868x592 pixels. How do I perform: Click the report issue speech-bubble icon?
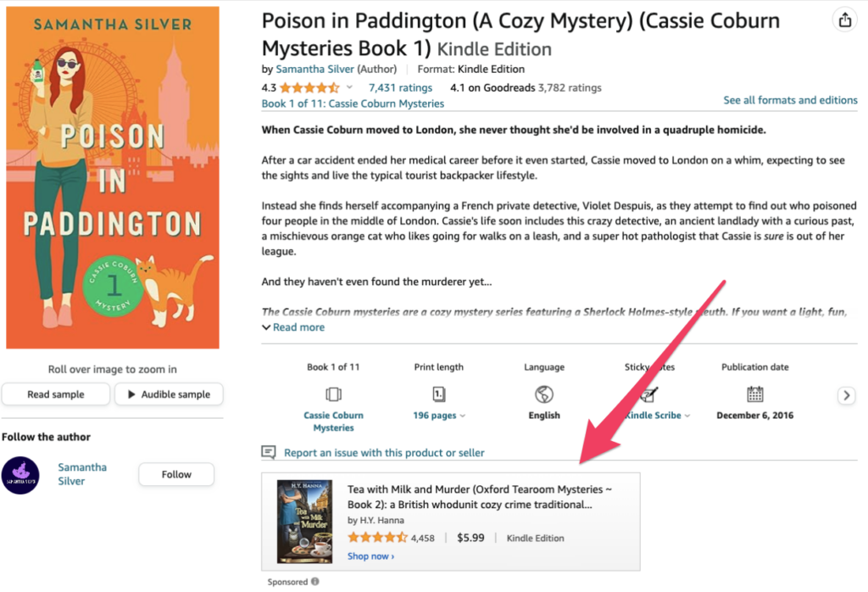pos(270,452)
